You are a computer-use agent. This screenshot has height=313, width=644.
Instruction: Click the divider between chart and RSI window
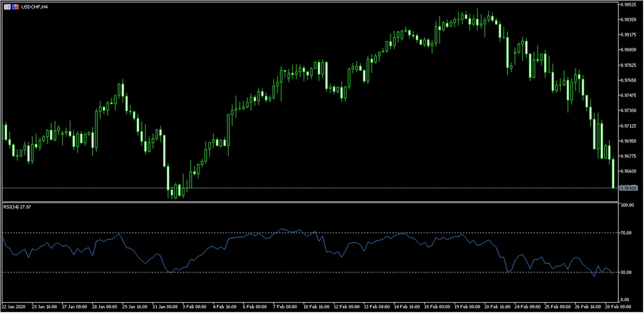click(x=309, y=201)
